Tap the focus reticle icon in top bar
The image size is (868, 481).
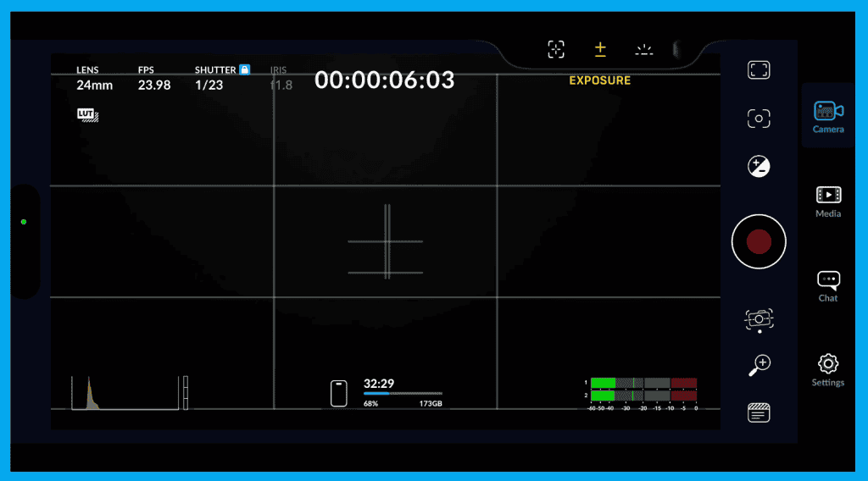tap(556, 49)
